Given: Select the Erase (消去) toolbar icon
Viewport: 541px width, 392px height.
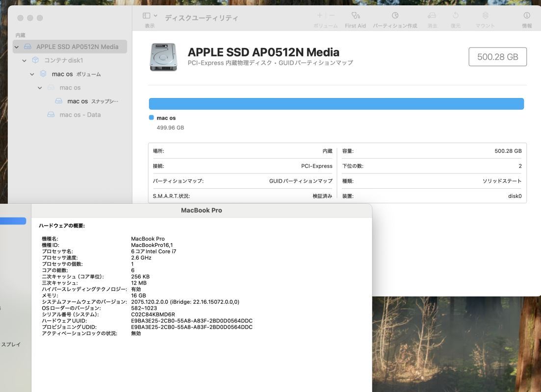Looking at the screenshot, I should pyautogui.click(x=432, y=15).
